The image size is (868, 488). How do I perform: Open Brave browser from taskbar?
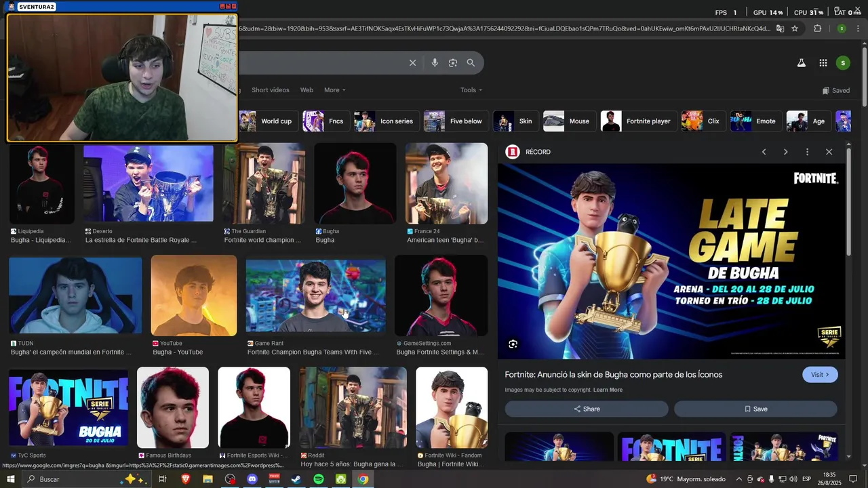tap(186, 479)
